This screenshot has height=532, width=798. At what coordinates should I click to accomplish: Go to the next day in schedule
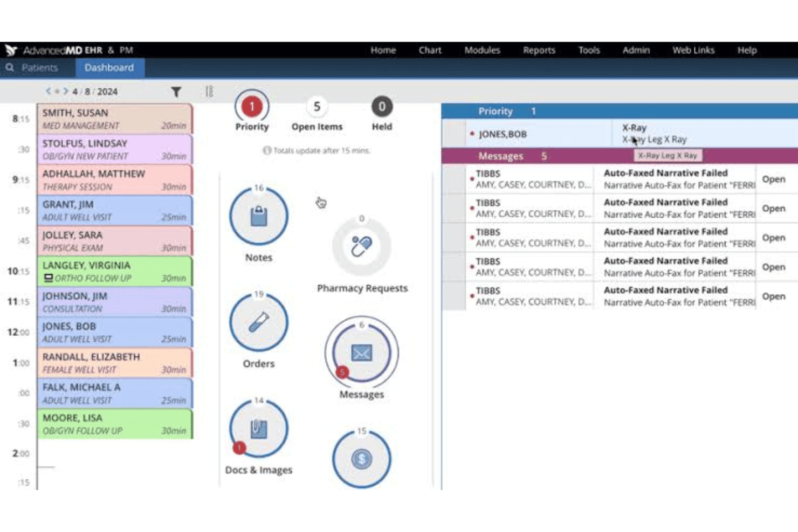66,91
